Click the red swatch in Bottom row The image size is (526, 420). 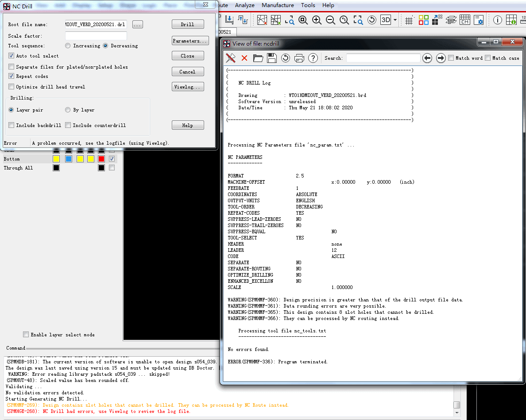pyautogui.click(x=101, y=159)
